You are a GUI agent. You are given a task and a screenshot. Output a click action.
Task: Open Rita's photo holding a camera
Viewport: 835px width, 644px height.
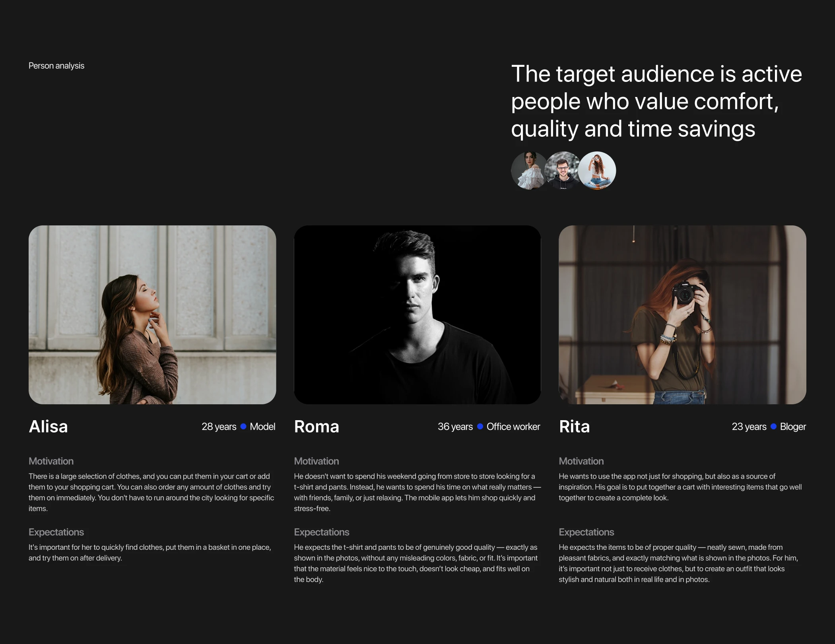[682, 315]
